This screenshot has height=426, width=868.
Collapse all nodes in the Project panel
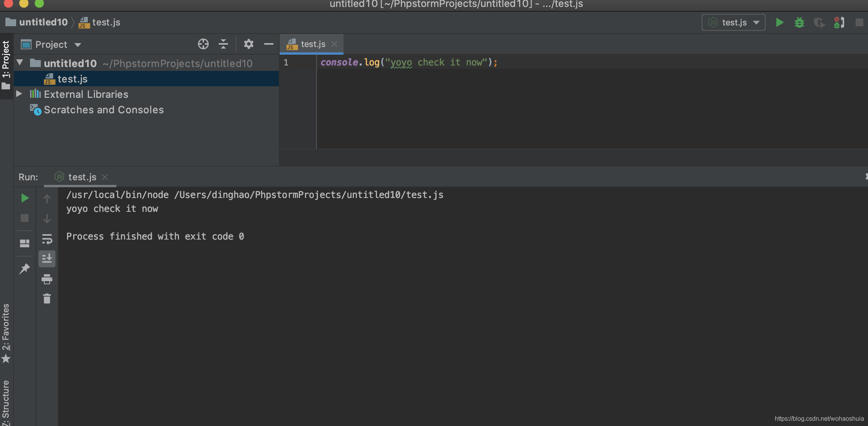pos(223,44)
